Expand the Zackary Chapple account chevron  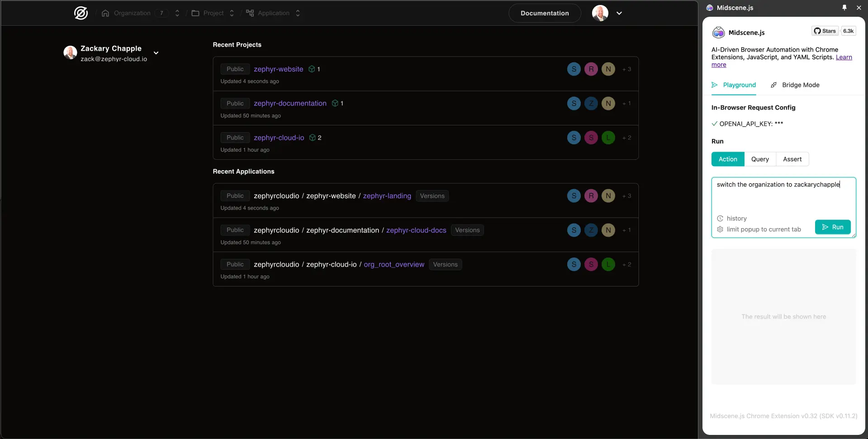click(156, 53)
